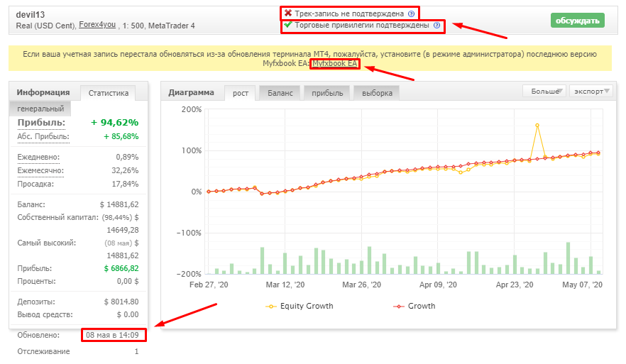Screen dimensions: 626x364
Task: Show the 'рост' chart tab
Action: click(241, 93)
